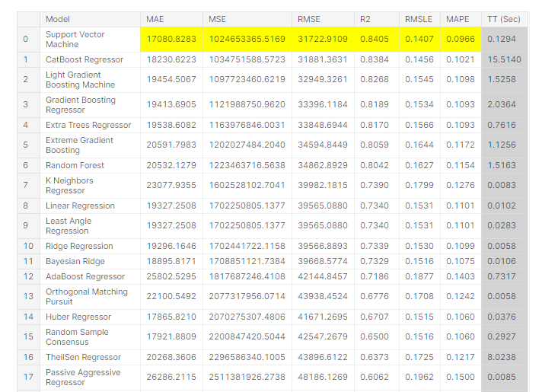Select the highlighted R2 value 0.8405
558x392 pixels.
pyautogui.click(x=373, y=40)
